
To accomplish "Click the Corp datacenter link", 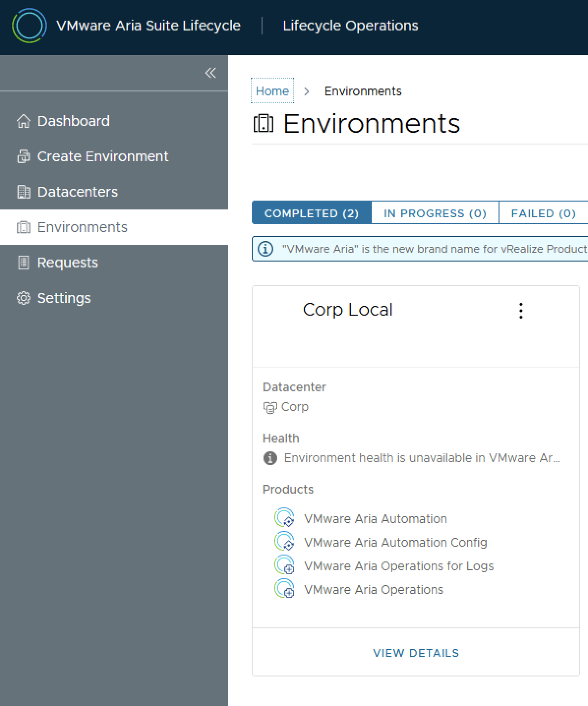I will coord(294,407).
